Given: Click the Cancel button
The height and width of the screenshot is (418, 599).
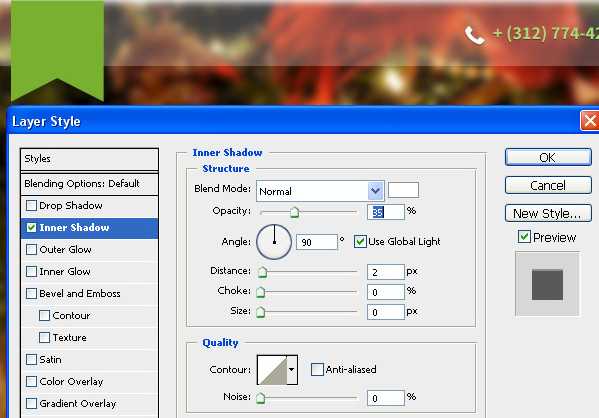Looking at the screenshot, I should (x=548, y=185).
